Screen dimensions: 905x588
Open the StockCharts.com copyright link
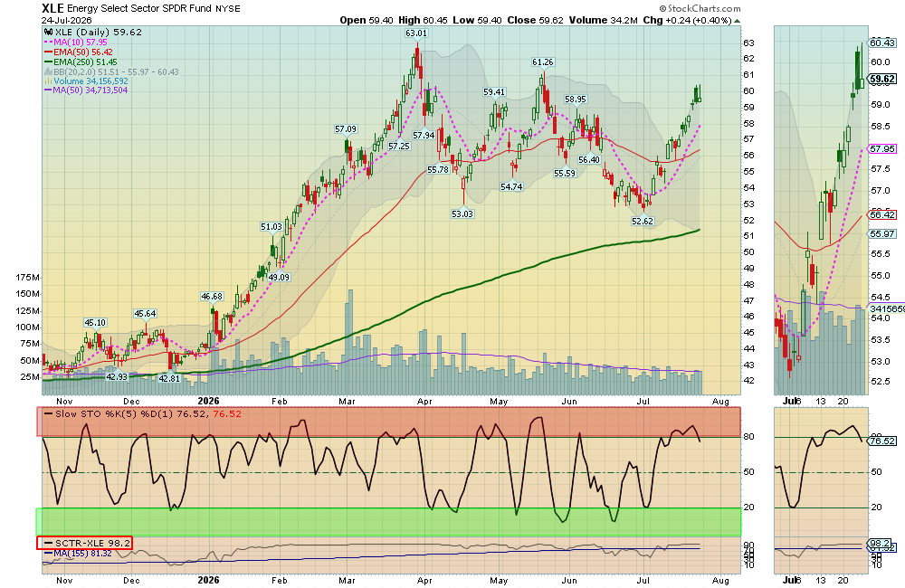(x=700, y=9)
